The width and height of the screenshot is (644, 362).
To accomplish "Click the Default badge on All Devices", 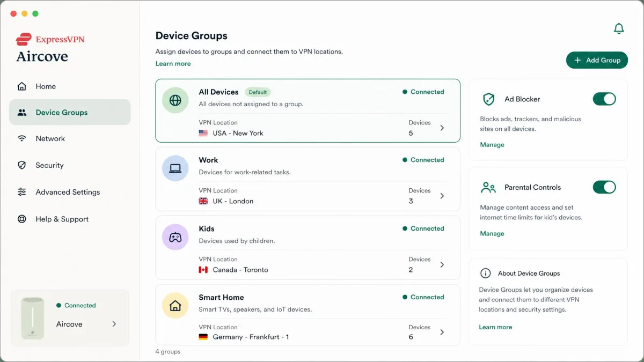I will [x=258, y=92].
